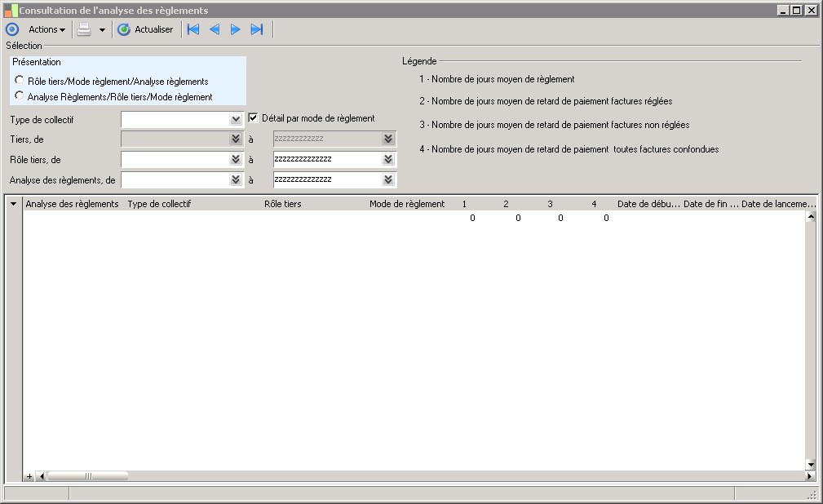Click the Actualiser refresh button
This screenshot has height=504, width=823.
click(146, 29)
